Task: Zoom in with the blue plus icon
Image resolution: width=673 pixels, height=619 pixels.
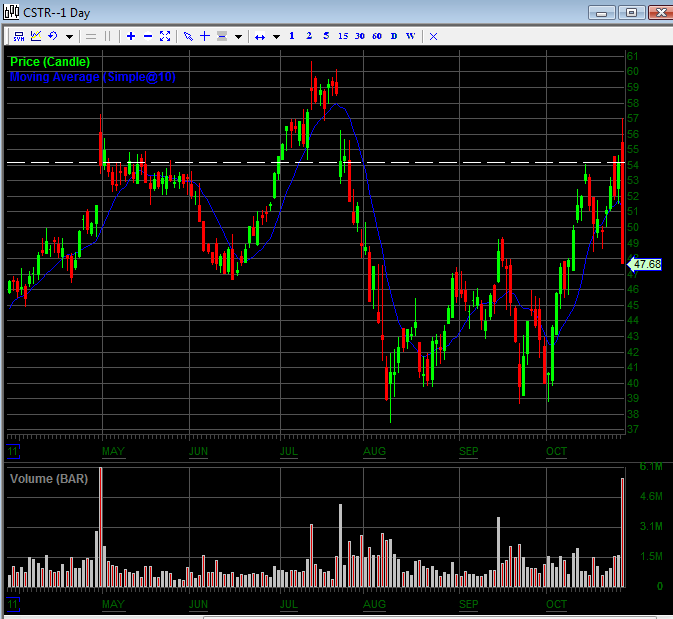Action: click(131, 36)
